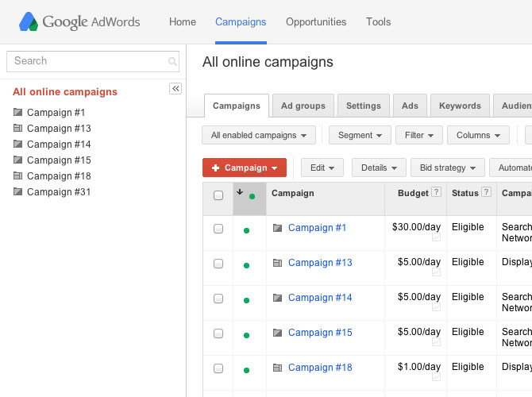532x397 pixels.
Task: Click the search magnifier icon
Action: click(172, 61)
